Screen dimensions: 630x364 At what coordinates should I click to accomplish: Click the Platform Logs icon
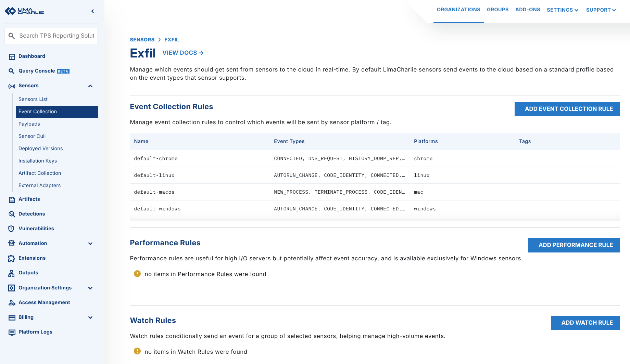tap(12, 332)
